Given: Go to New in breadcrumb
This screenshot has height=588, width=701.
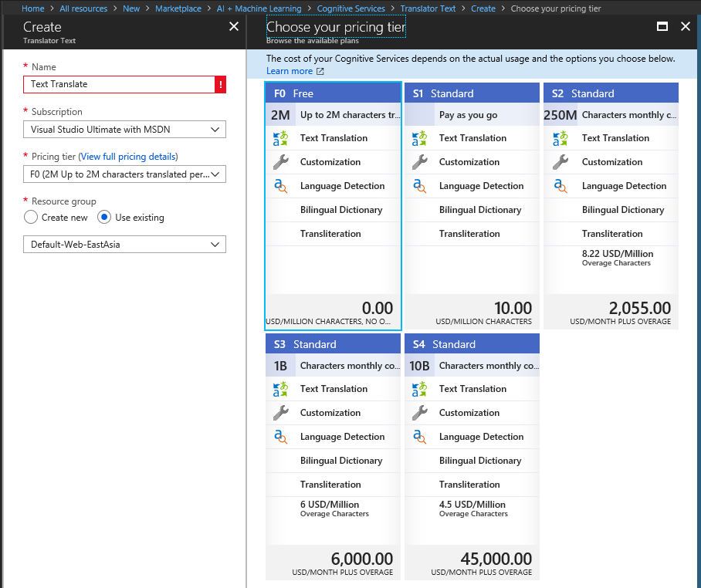Looking at the screenshot, I should [131, 8].
